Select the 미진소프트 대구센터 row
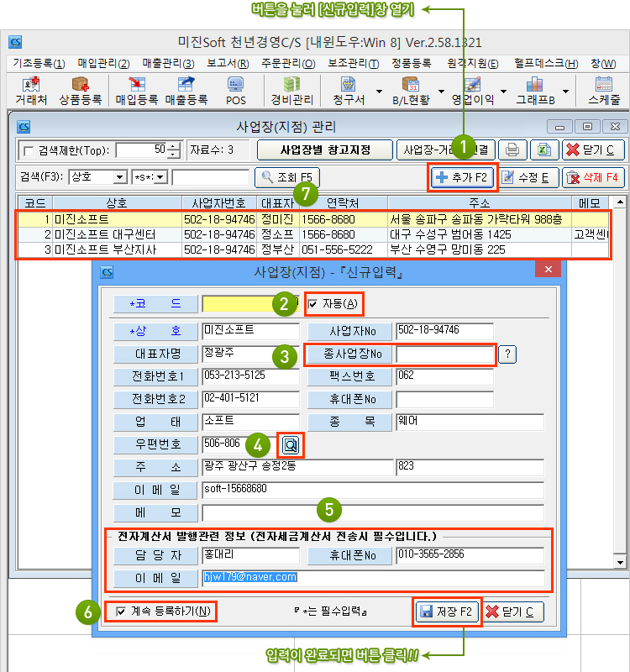Image resolution: width=630 pixels, height=672 pixels. (312, 235)
